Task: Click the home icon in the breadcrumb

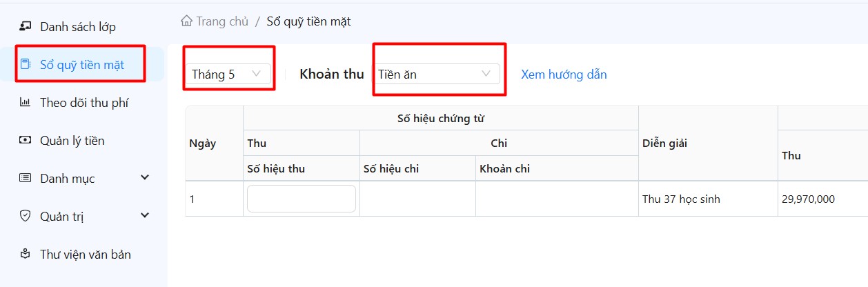Action: click(186, 21)
